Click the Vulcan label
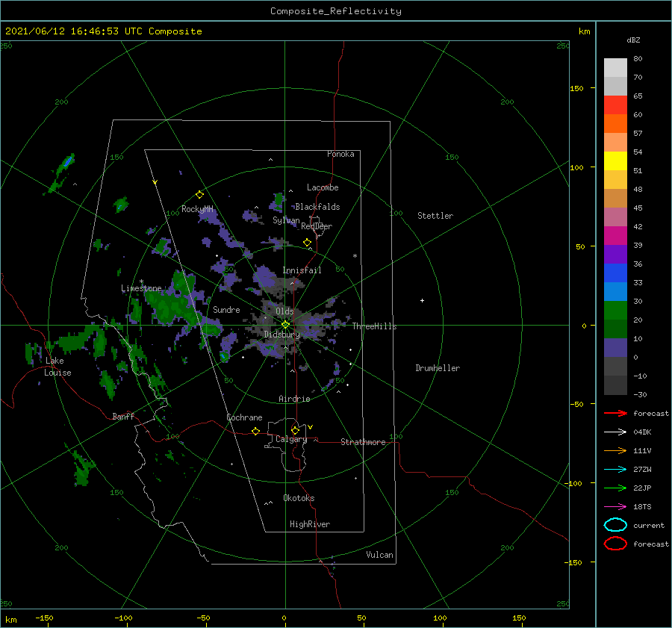 [x=379, y=555]
